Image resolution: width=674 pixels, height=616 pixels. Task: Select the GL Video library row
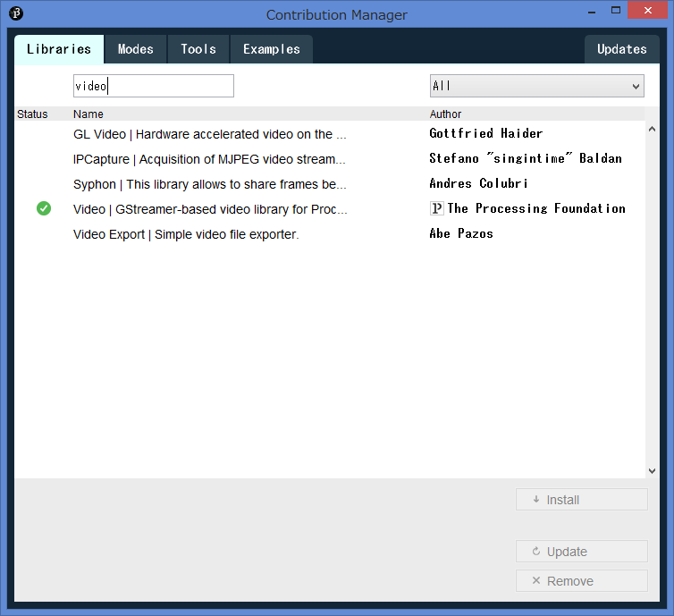point(330,134)
